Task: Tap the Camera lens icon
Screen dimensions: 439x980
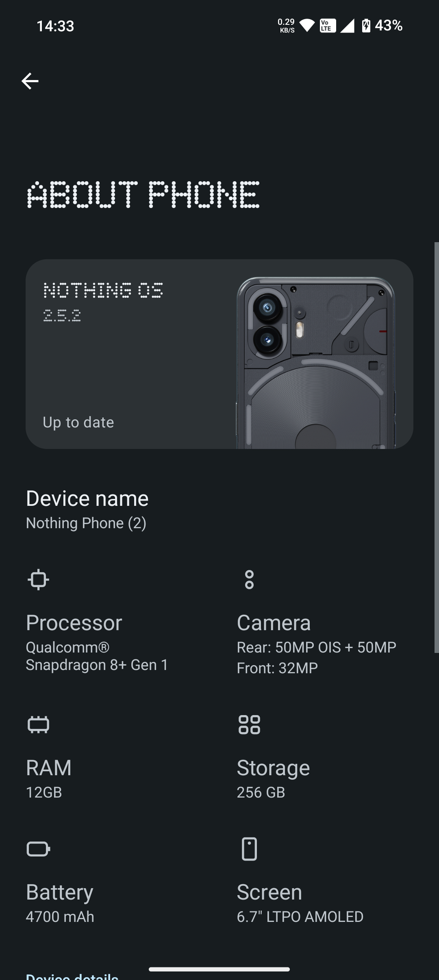Action: [249, 579]
